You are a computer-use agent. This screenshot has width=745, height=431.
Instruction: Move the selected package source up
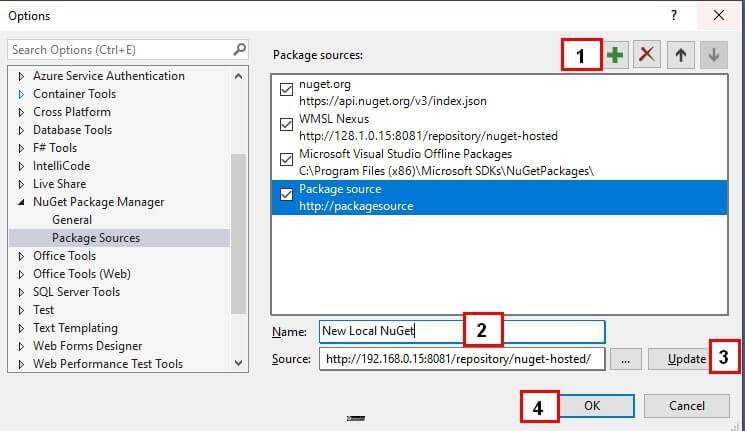[680, 55]
